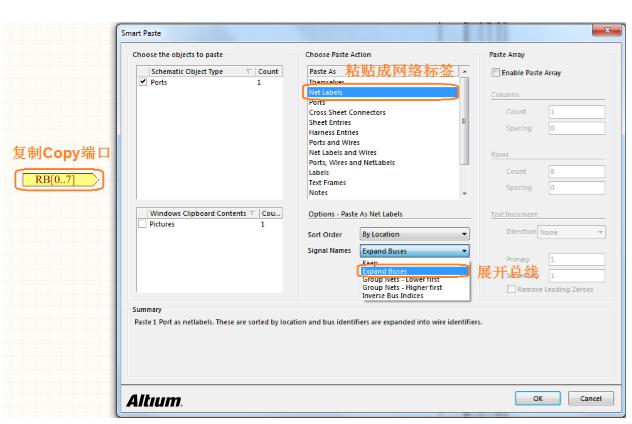Open the Signal Names dropdown
The height and width of the screenshot is (424, 632).
413,251
